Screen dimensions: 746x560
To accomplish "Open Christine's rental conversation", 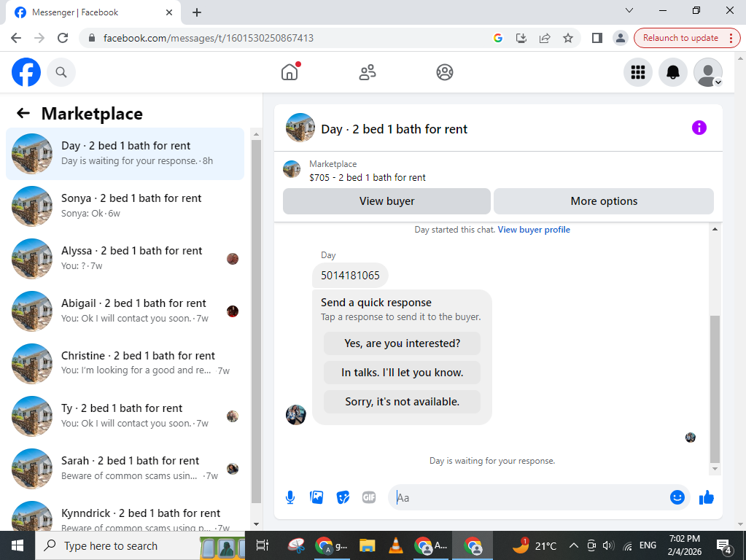I will [x=125, y=364].
